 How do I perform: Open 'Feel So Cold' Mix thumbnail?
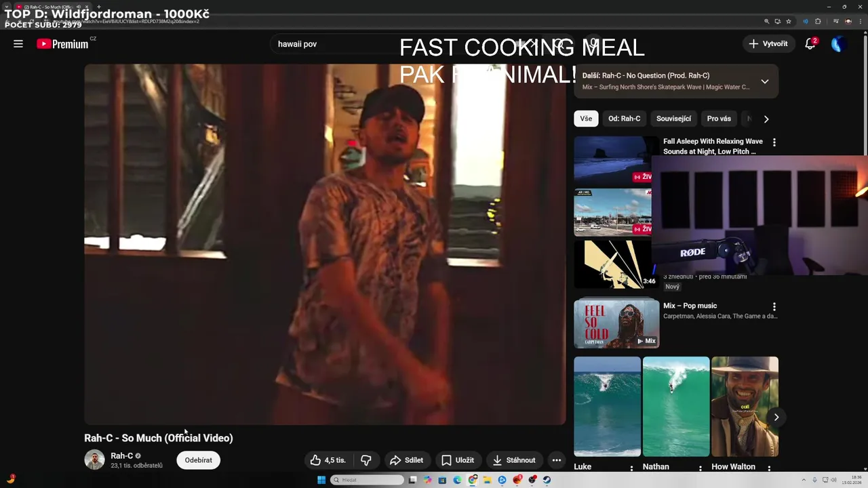coord(616,324)
